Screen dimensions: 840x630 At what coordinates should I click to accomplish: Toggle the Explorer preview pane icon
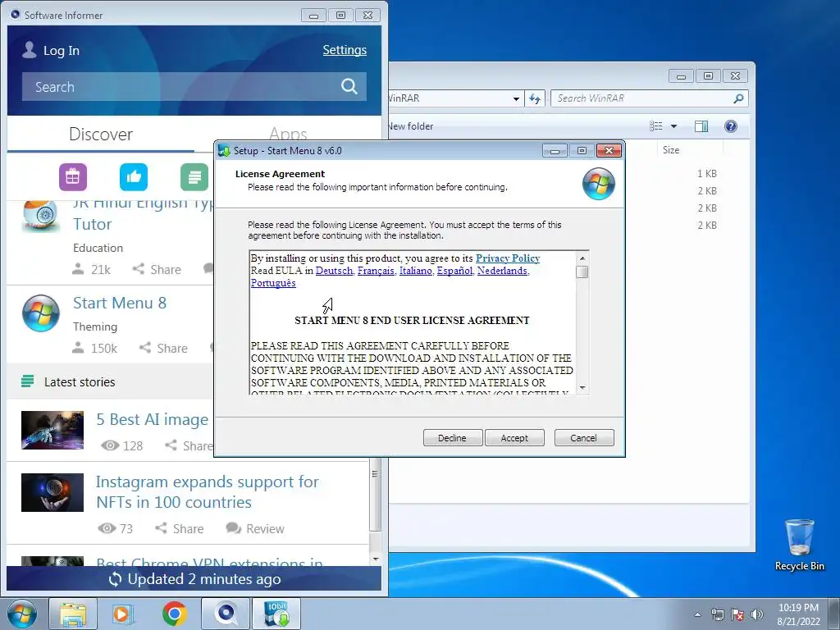(x=701, y=126)
